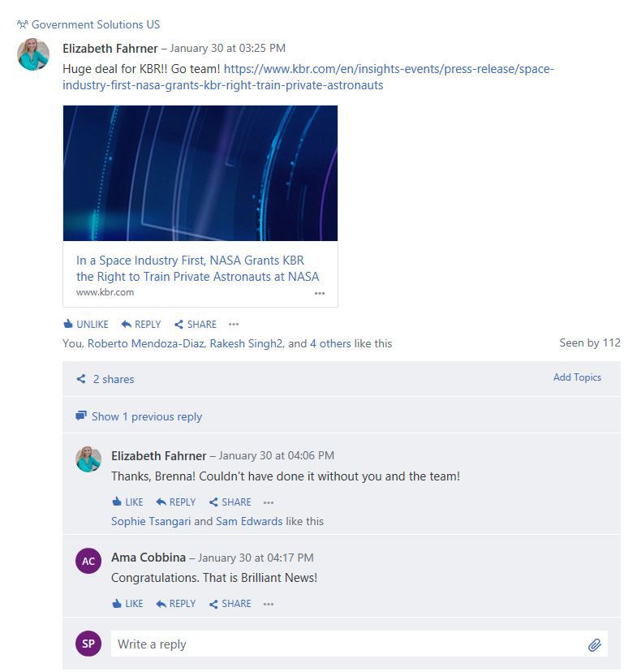This screenshot has width=637, height=672.
Task: Attach a file using the paperclip icon
Action: 594,644
